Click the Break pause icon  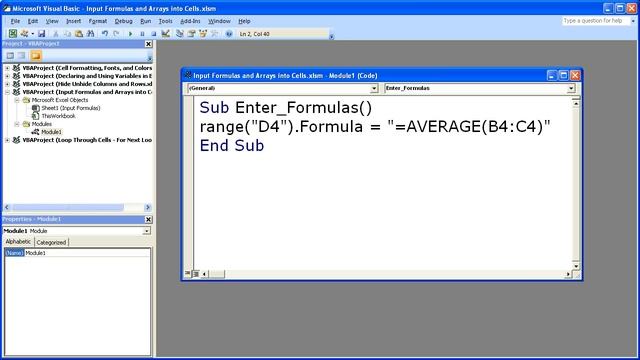[x=142, y=33]
